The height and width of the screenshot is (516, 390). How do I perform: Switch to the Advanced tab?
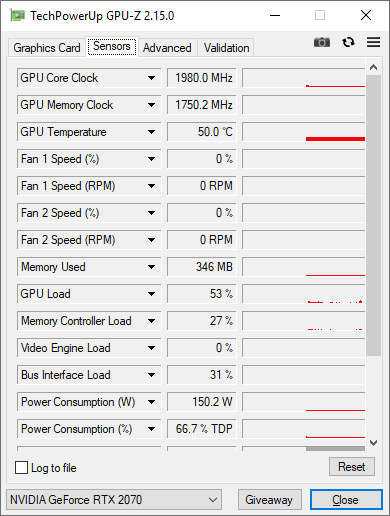point(167,48)
